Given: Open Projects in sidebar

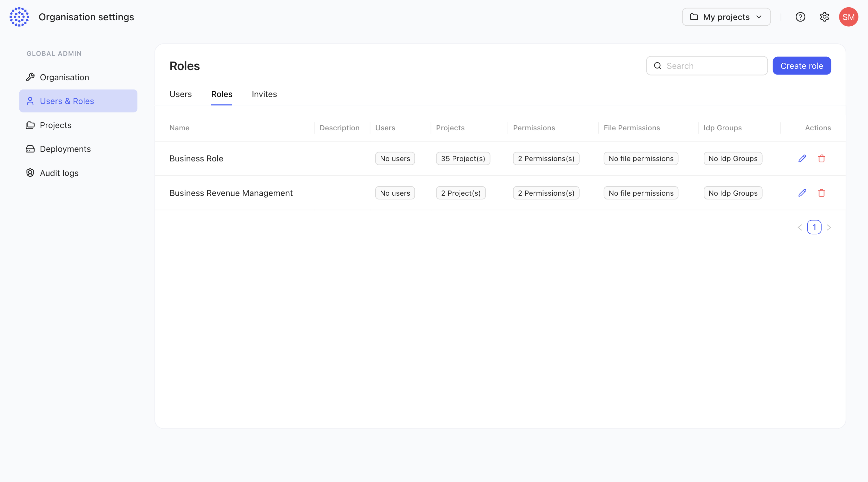Looking at the screenshot, I should click(x=56, y=125).
